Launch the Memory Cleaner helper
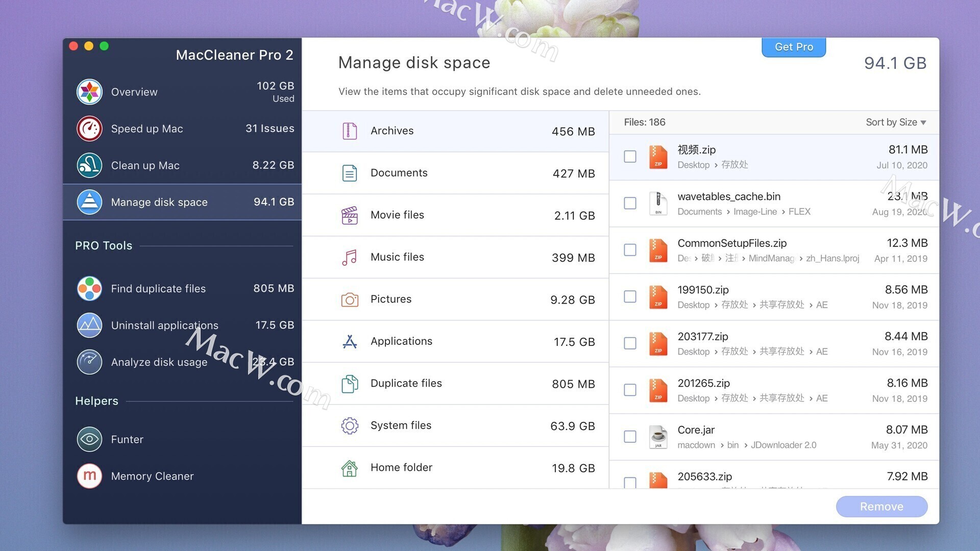The height and width of the screenshot is (551, 980). point(182,476)
